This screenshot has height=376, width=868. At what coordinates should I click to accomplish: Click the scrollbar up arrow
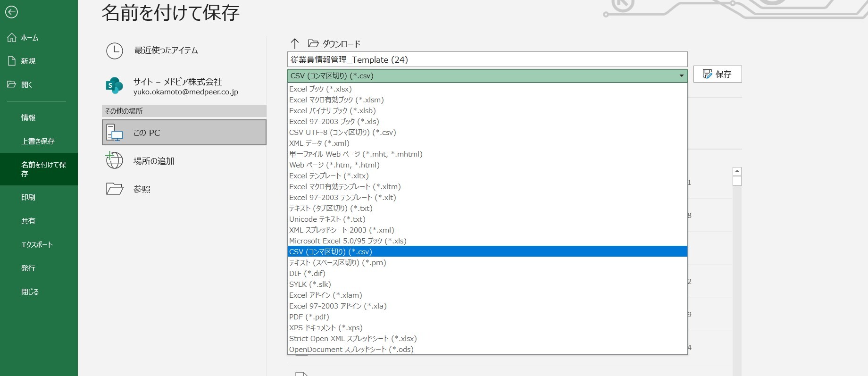pos(737,172)
